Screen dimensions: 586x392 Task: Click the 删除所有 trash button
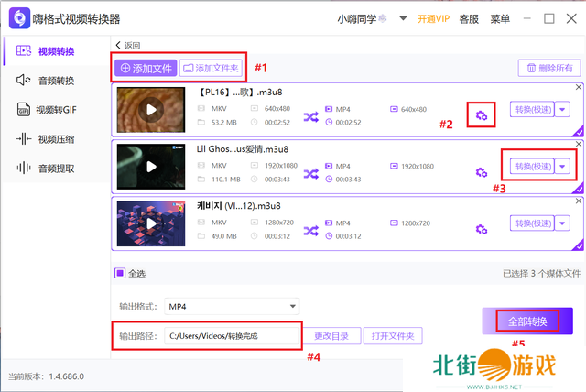coord(548,68)
